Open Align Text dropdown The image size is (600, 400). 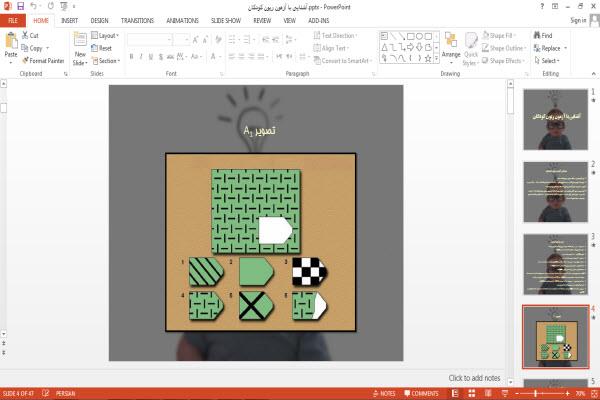point(330,48)
